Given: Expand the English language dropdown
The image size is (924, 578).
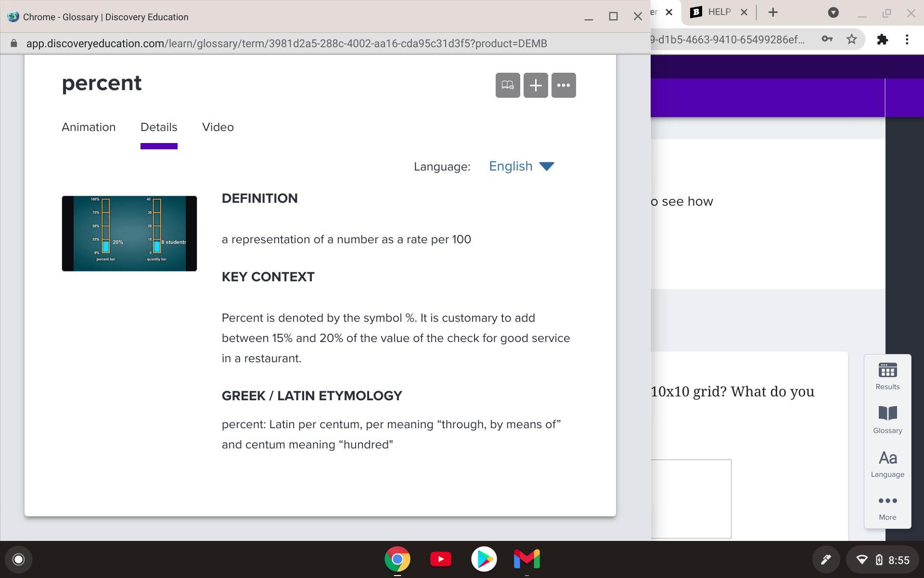Looking at the screenshot, I should tap(522, 166).
